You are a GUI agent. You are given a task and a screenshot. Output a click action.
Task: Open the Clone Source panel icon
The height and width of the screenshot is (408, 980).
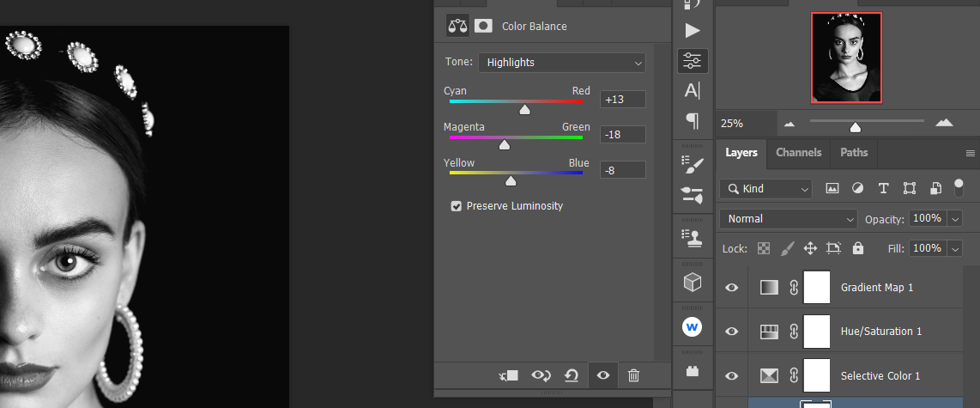(693, 237)
